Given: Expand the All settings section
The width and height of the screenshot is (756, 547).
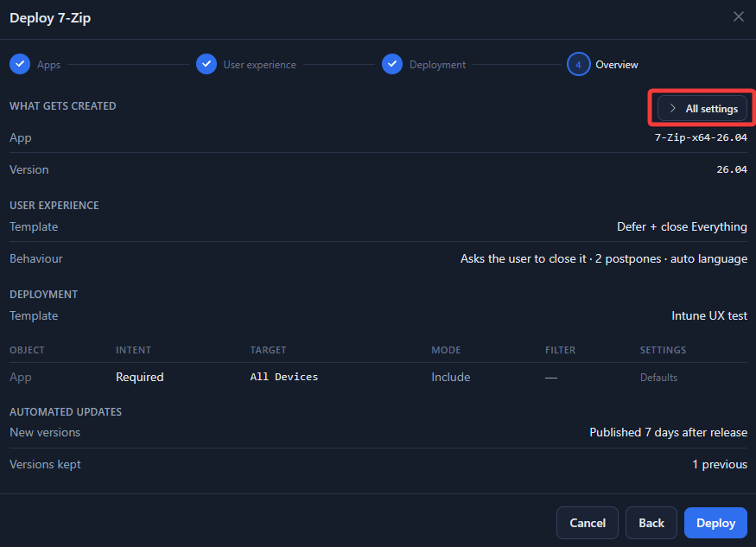Looking at the screenshot, I should (x=702, y=109).
